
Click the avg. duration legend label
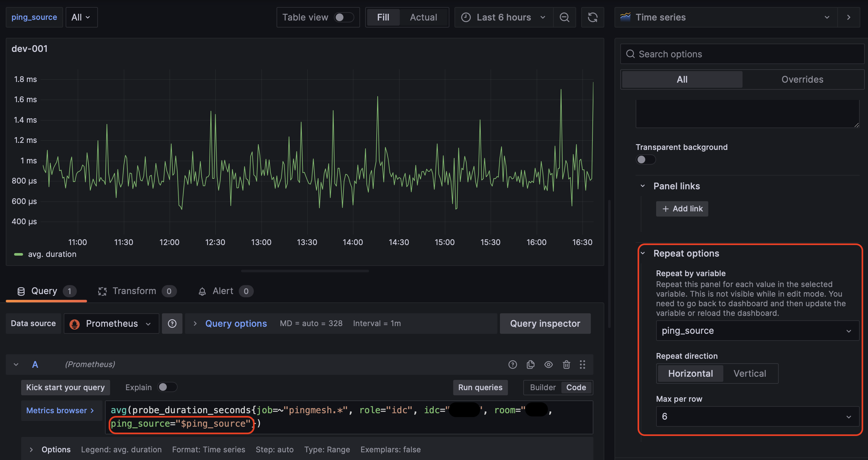point(52,254)
